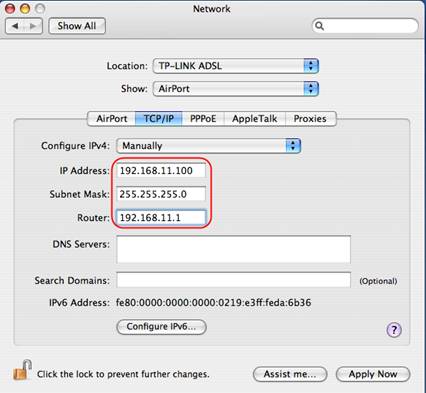This screenshot has width=426, height=393.
Task: Click the Configure IPv6... button
Action: click(x=161, y=327)
